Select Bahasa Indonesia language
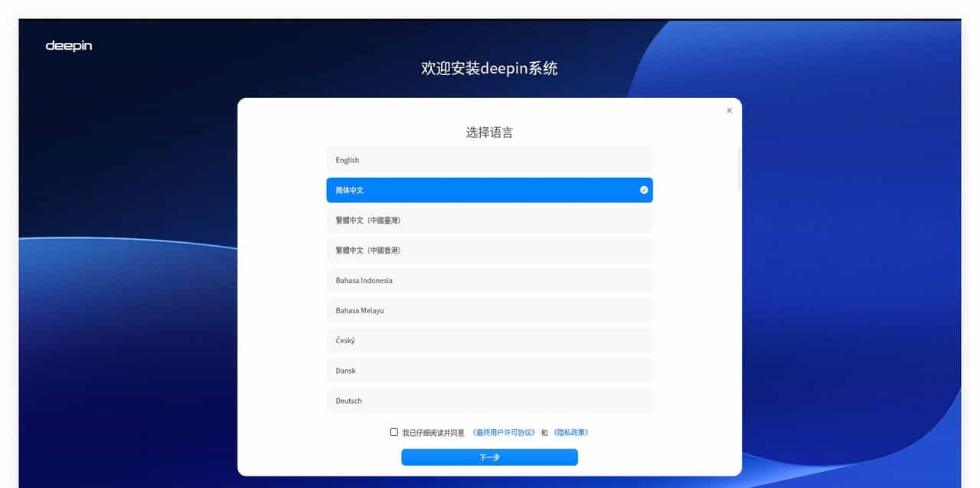 coord(489,280)
